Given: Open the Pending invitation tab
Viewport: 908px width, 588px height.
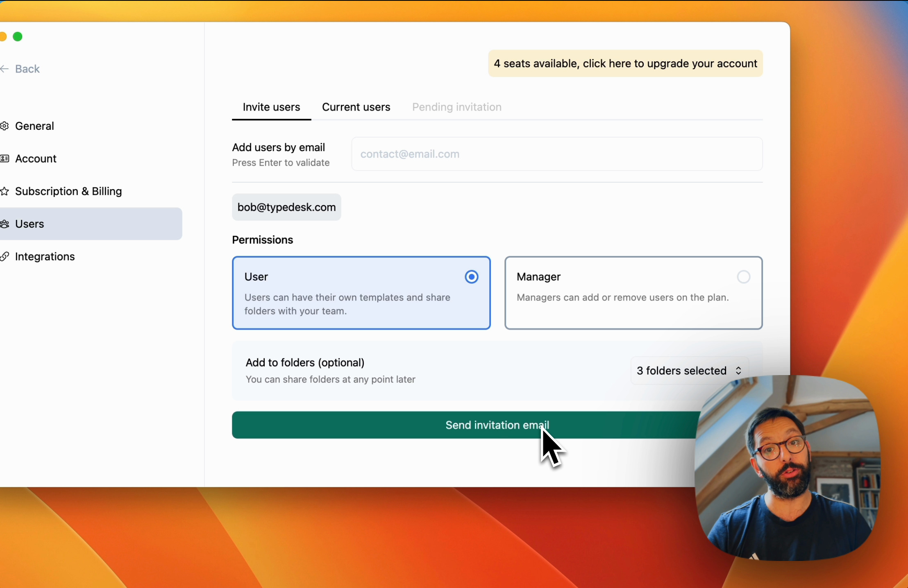Looking at the screenshot, I should [x=456, y=107].
